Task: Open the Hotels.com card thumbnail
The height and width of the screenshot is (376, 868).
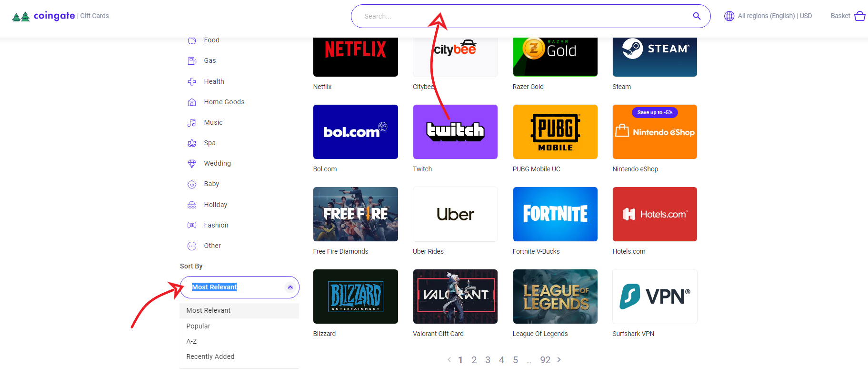Action: click(x=655, y=214)
